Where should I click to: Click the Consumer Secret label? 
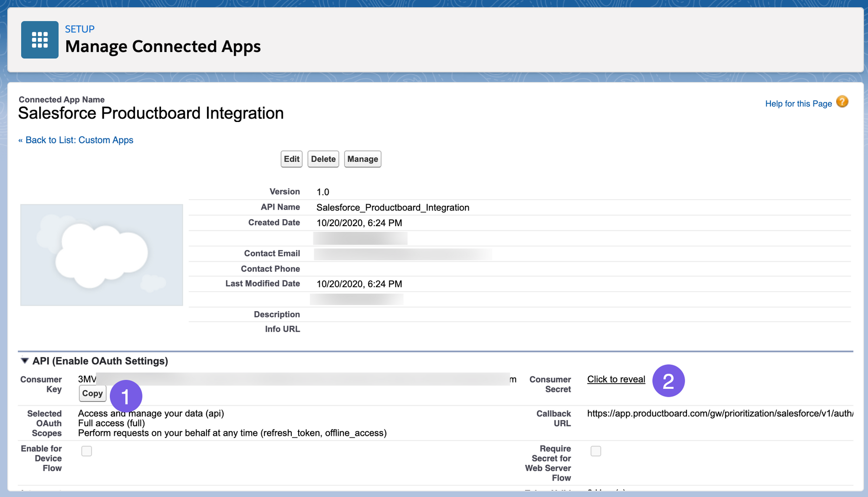tap(550, 384)
